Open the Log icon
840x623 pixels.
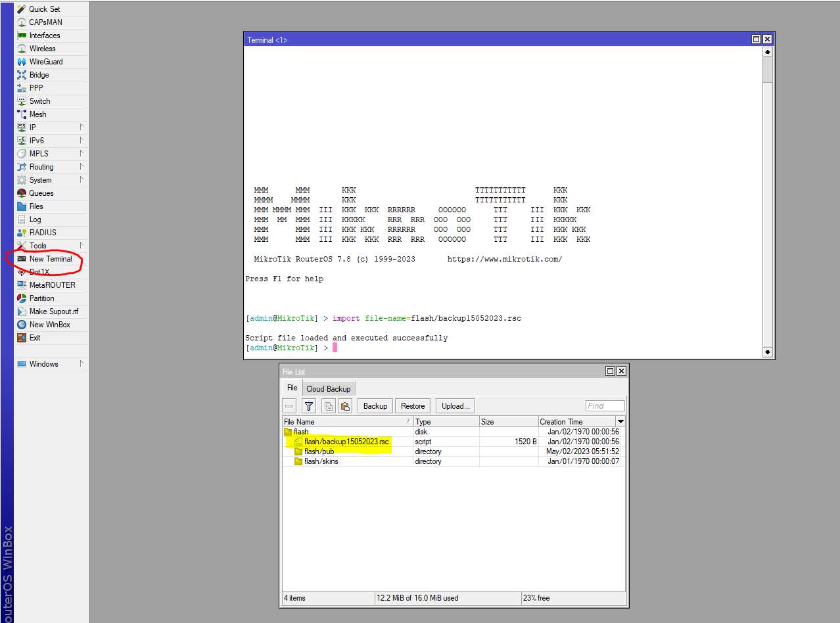(22, 219)
